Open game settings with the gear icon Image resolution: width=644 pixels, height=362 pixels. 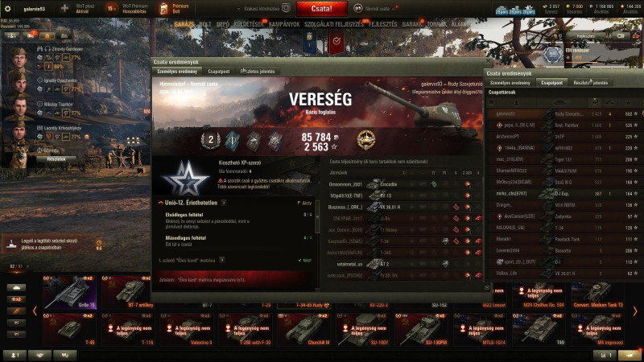[7, 9]
